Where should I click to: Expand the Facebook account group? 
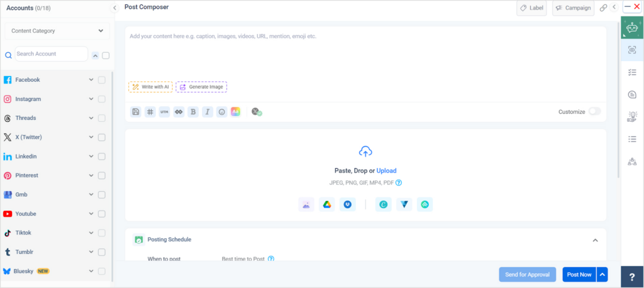91,80
